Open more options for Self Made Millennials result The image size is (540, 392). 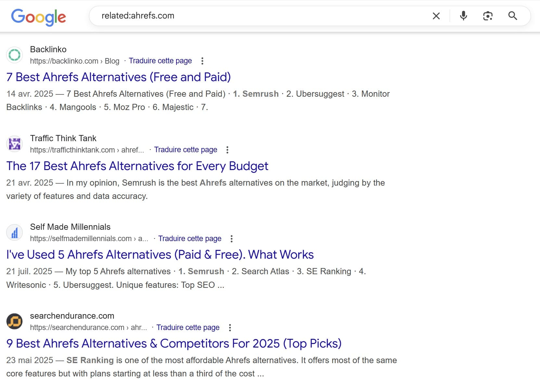[x=231, y=239]
